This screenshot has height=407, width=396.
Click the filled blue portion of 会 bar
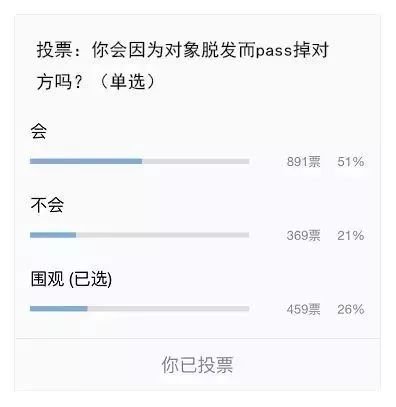pyautogui.click(x=86, y=161)
